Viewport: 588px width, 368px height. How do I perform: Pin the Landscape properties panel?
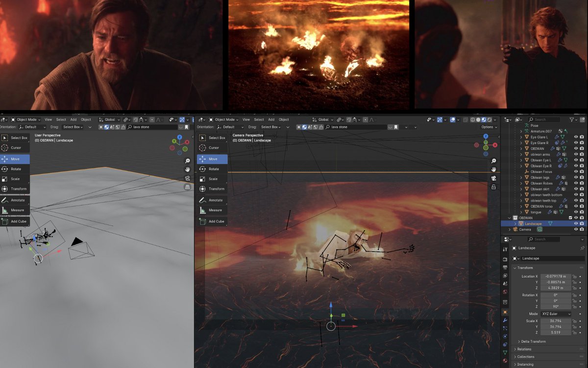click(582, 248)
